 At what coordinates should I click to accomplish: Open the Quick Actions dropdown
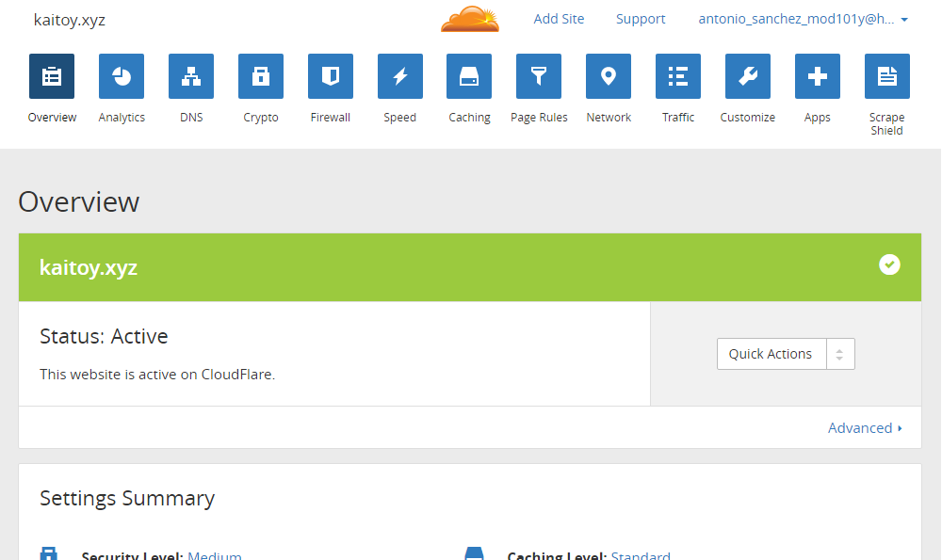786,354
